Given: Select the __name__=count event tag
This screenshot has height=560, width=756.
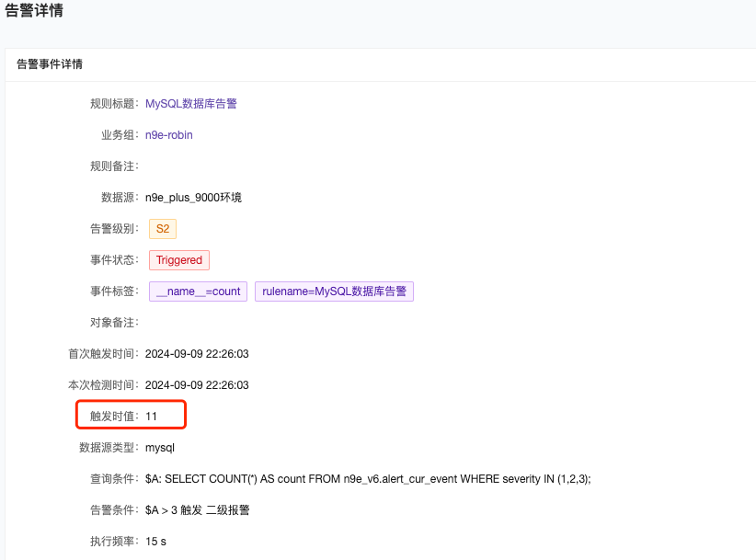Looking at the screenshot, I should pyautogui.click(x=197, y=291).
